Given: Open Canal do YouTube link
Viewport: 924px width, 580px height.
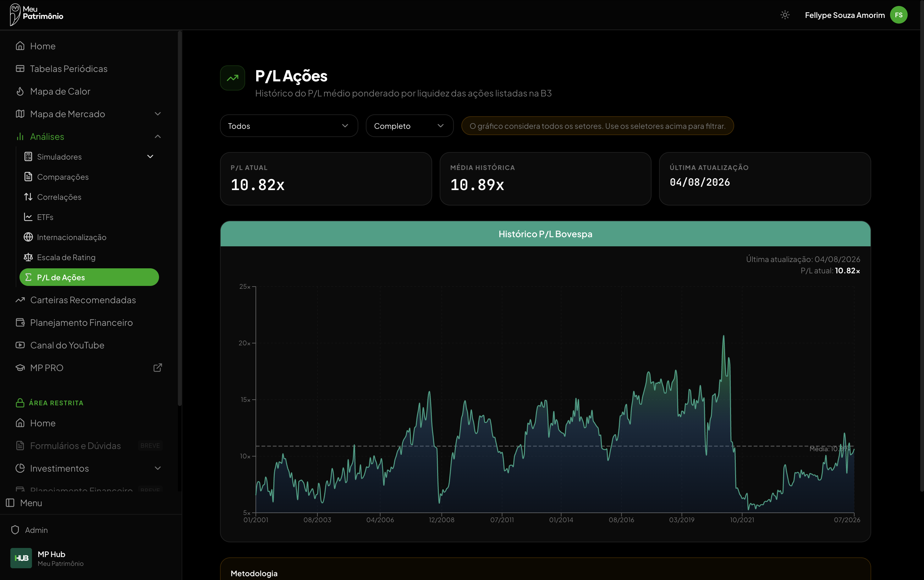Looking at the screenshot, I should (89, 345).
